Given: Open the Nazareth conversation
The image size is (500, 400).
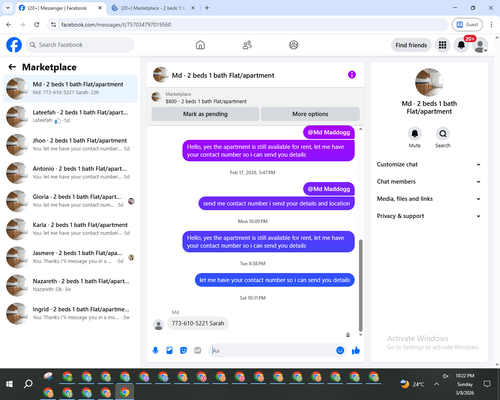Looking at the screenshot, I should pyautogui.click(x=70, y=285).
